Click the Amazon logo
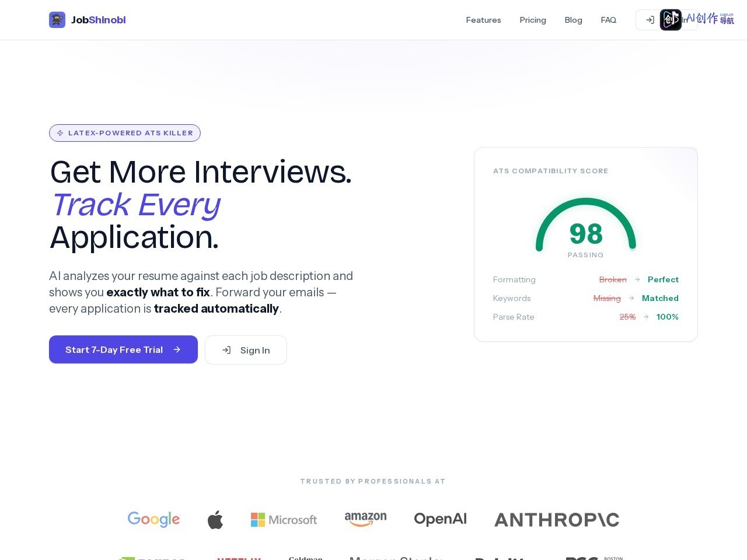 [x=365, y=519]
